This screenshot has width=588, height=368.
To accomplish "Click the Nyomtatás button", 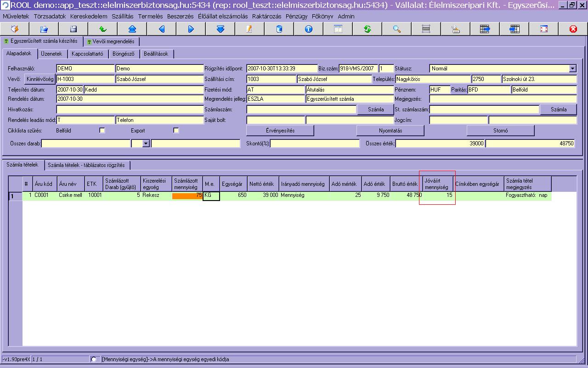I will [x=390, y=131].
